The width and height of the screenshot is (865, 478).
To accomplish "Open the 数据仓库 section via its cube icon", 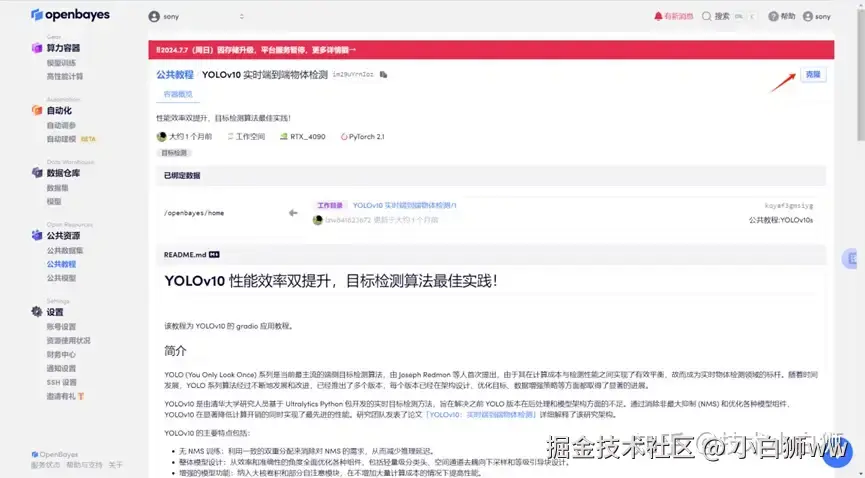I will pyautogui.click(x=37, y=173).
